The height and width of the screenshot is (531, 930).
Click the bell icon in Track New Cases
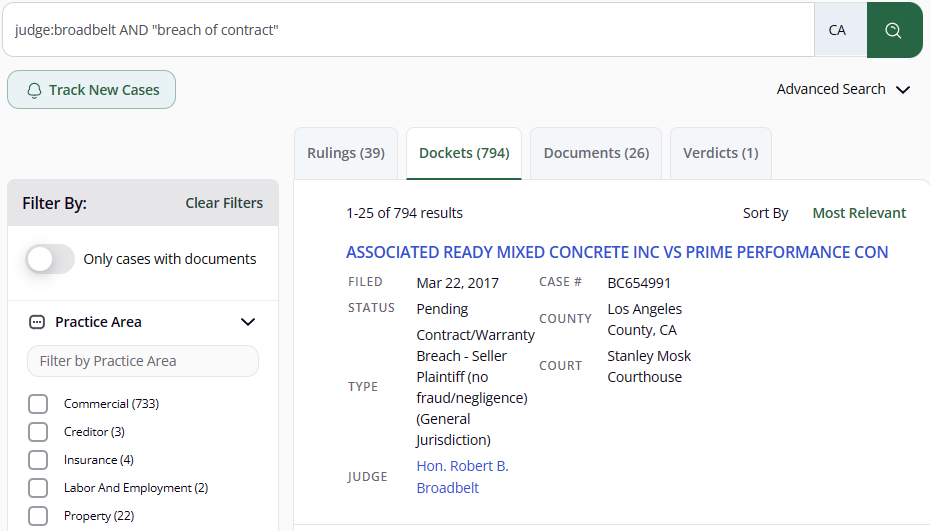[x=34, y=90]
